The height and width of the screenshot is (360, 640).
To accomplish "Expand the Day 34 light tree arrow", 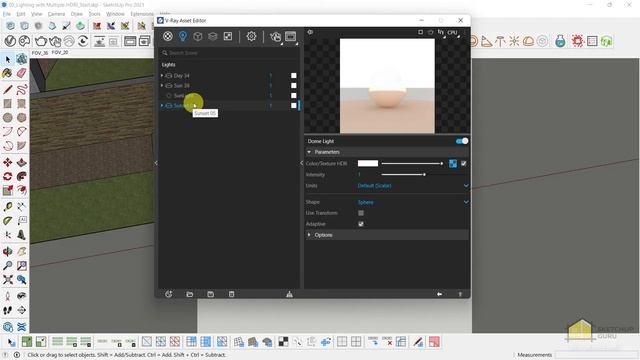I will (162, 76).
